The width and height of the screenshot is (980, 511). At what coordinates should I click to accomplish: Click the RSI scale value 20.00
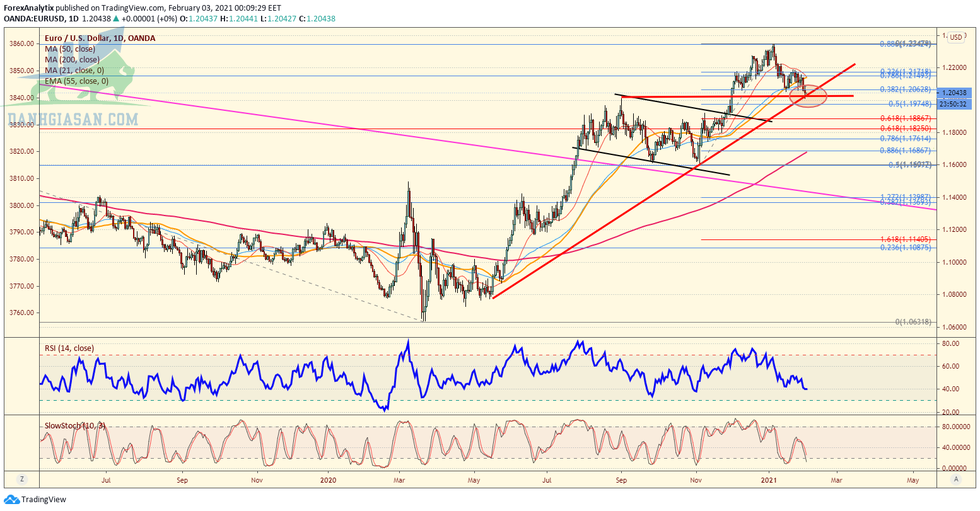tap(952, 412)
